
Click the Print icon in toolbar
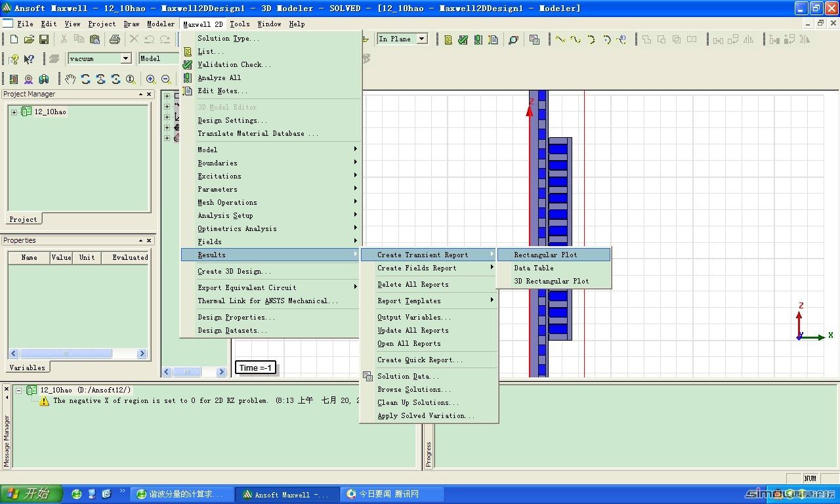(x=114, y=39)
